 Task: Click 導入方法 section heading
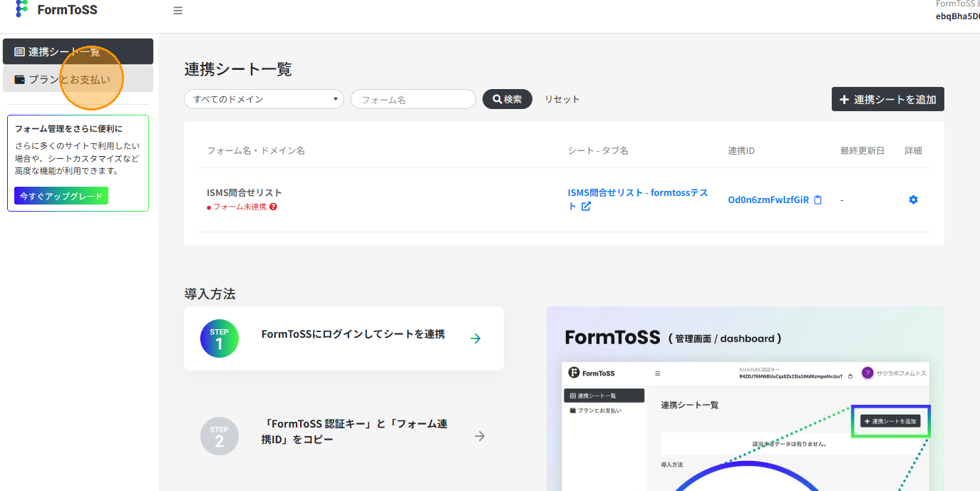pyautogui.click(x=210, y=294)
